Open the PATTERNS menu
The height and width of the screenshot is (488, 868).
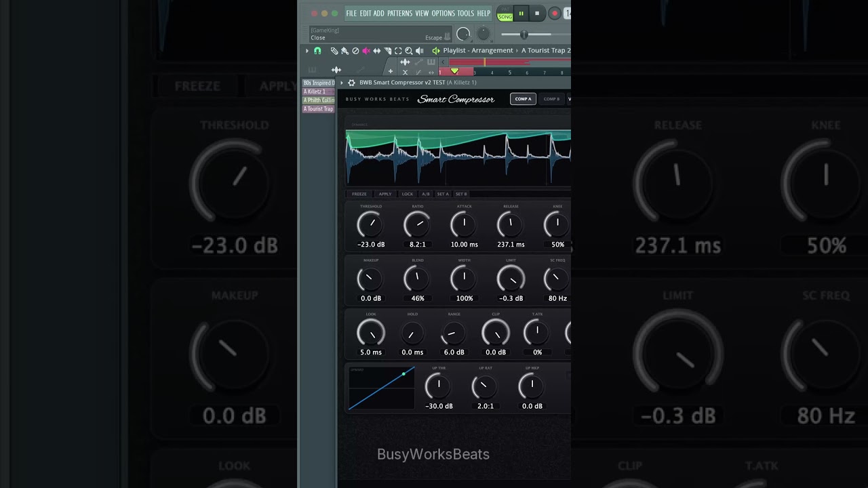399,14
